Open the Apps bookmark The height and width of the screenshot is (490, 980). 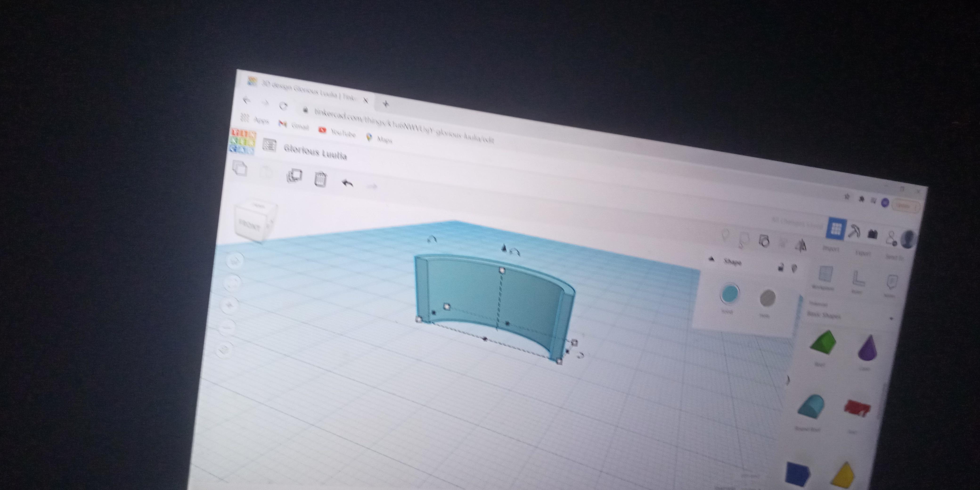coord(254,119)
